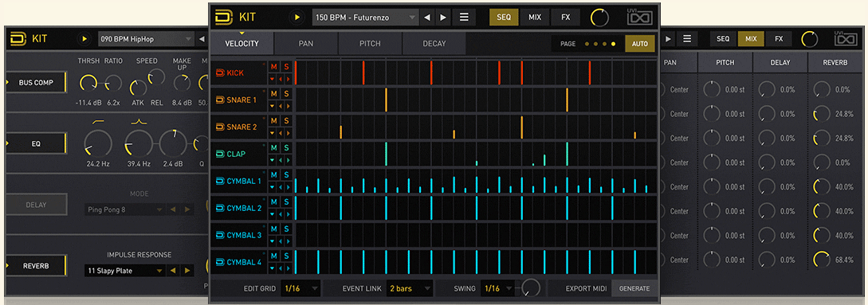868x305 pixels.
Task: Open the EVENT LINK 2 bars dropdown
Action: click(x=410, y=288)
